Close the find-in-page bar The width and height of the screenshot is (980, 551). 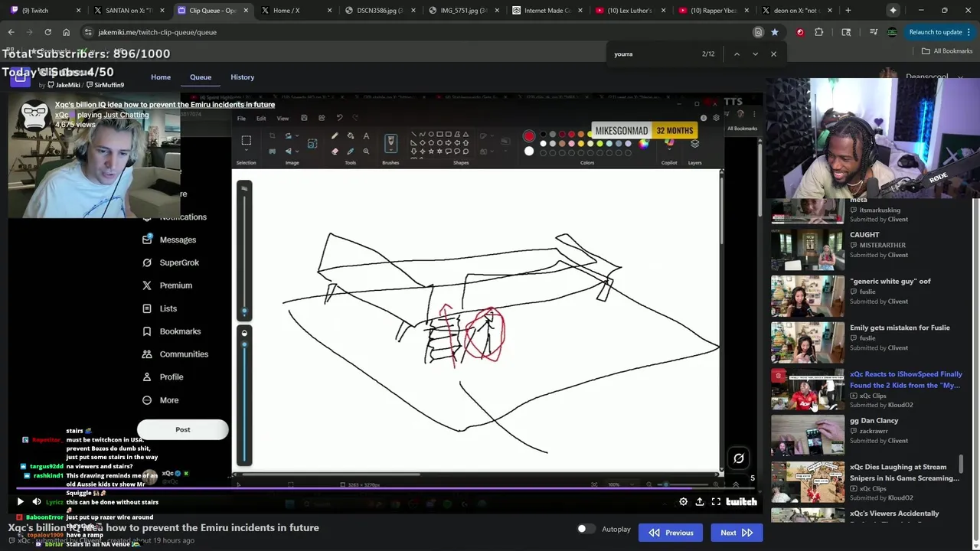pos(773,54)
